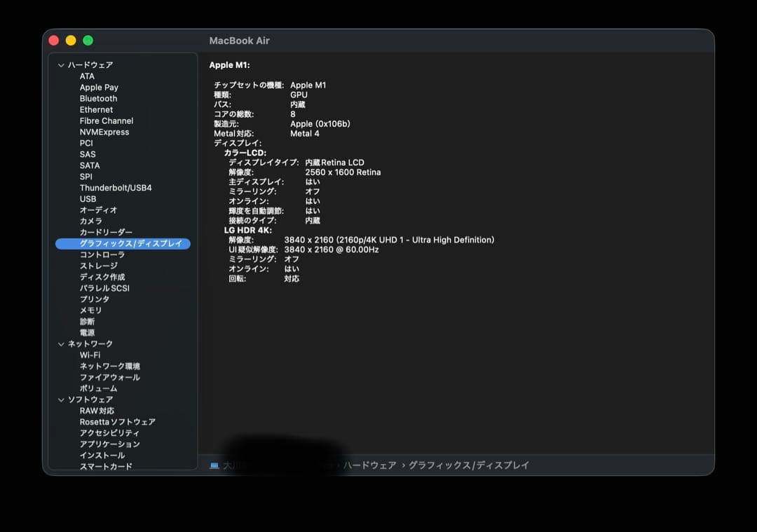Viewport: 757px width, 532px height.
Task: Click the ハードウェア section header label
Action: pyautogui.click(x=90, y=65)
